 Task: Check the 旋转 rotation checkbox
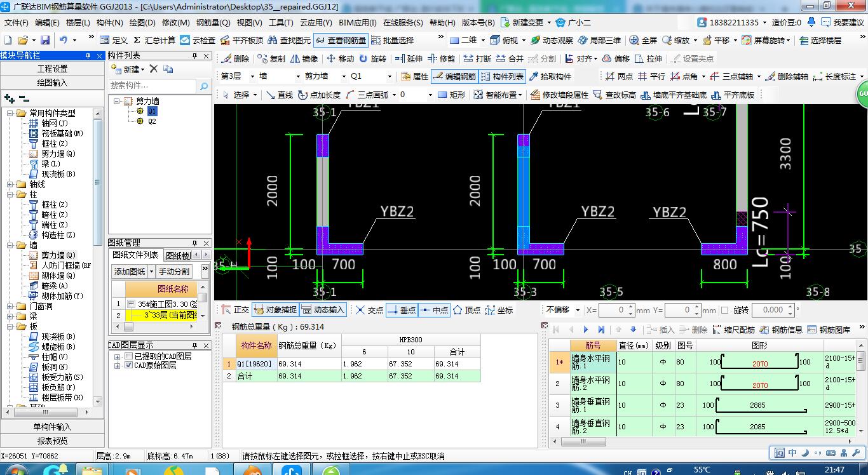(724, 310)
